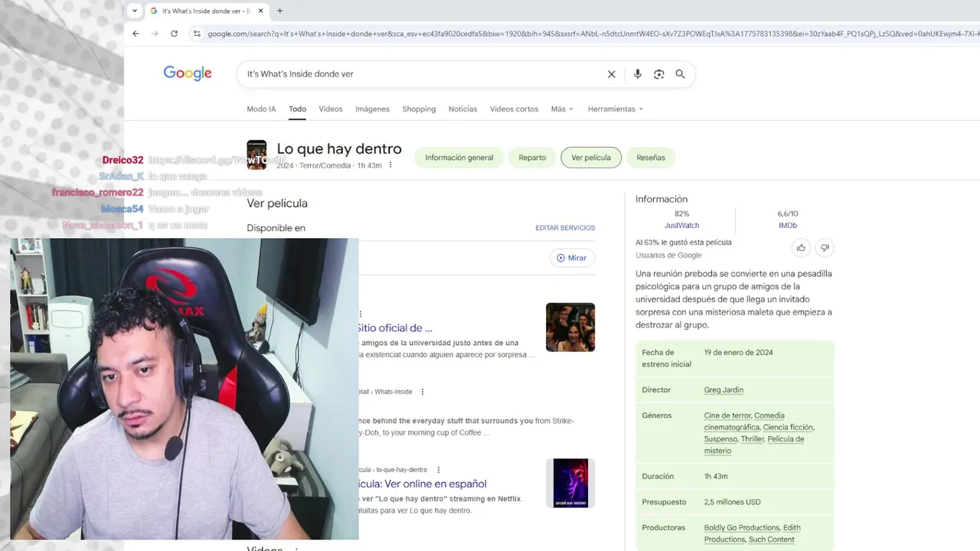The height and width of the screenshot is (551, 980).
Task: Switch to Videos results tab
Action: [x=331, y=109]
